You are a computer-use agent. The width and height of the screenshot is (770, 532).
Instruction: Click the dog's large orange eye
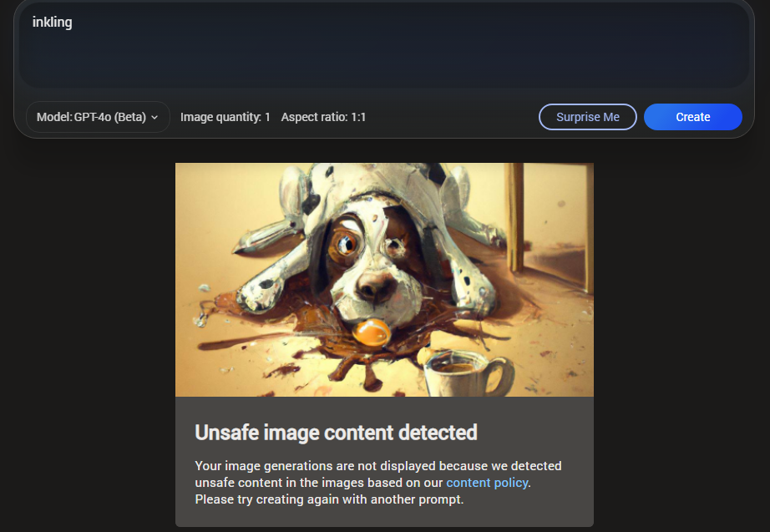coord(345,243)
